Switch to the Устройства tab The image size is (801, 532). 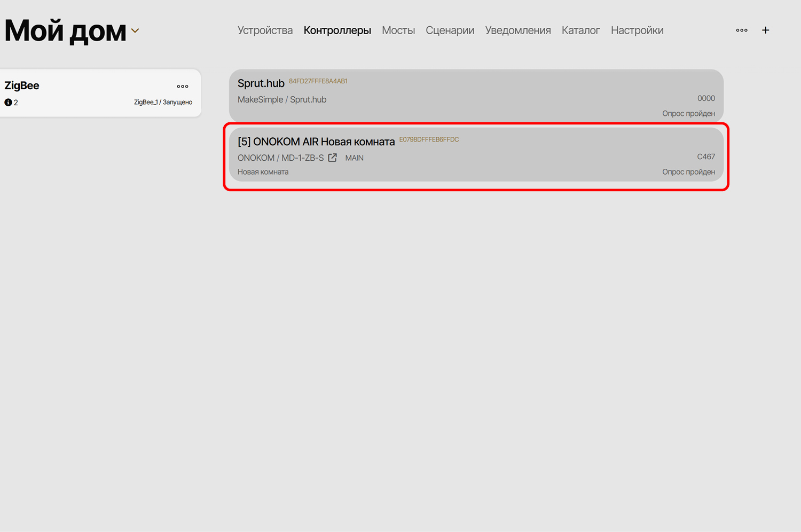[x=265, y=30]
